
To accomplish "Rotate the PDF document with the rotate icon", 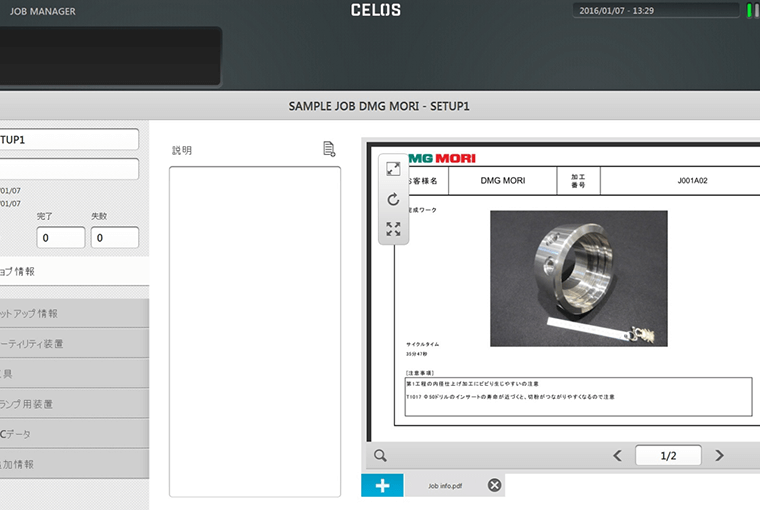I will coord(393,199).
